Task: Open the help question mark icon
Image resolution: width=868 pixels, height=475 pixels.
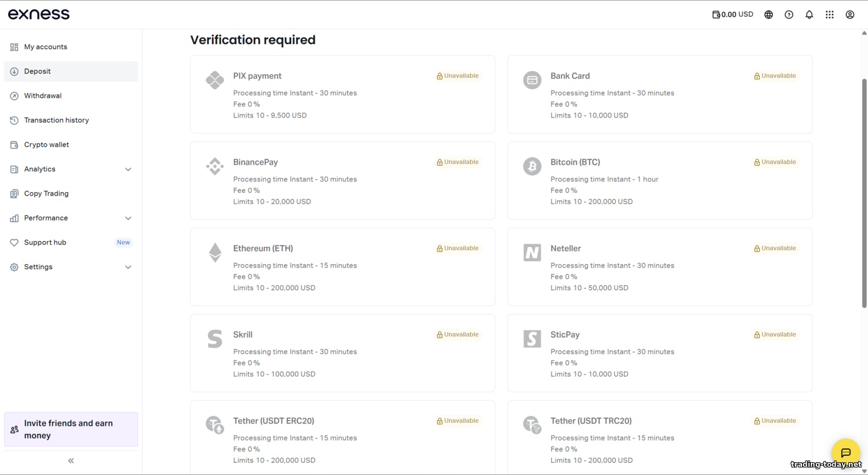Action: click(x=789, y=14)
